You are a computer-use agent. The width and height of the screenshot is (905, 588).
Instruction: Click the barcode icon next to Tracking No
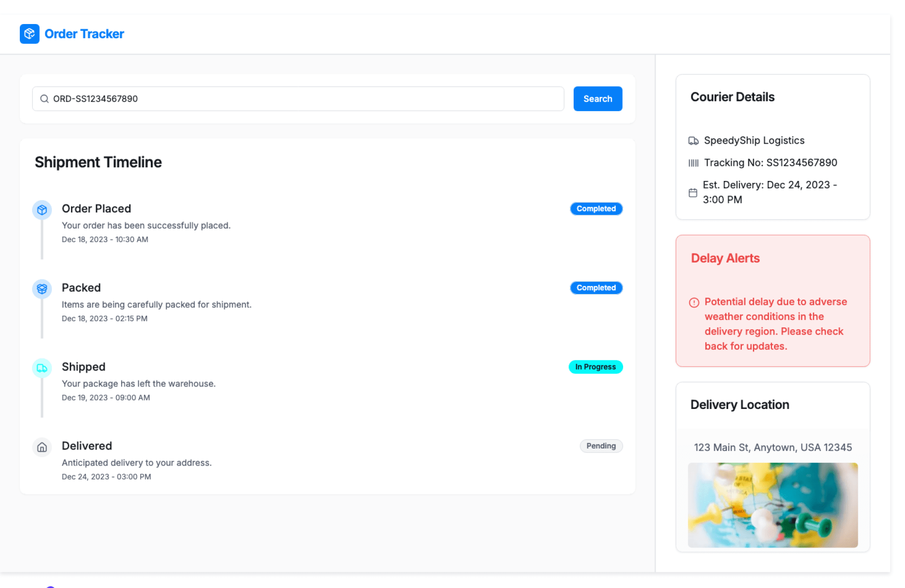[693, 163]
